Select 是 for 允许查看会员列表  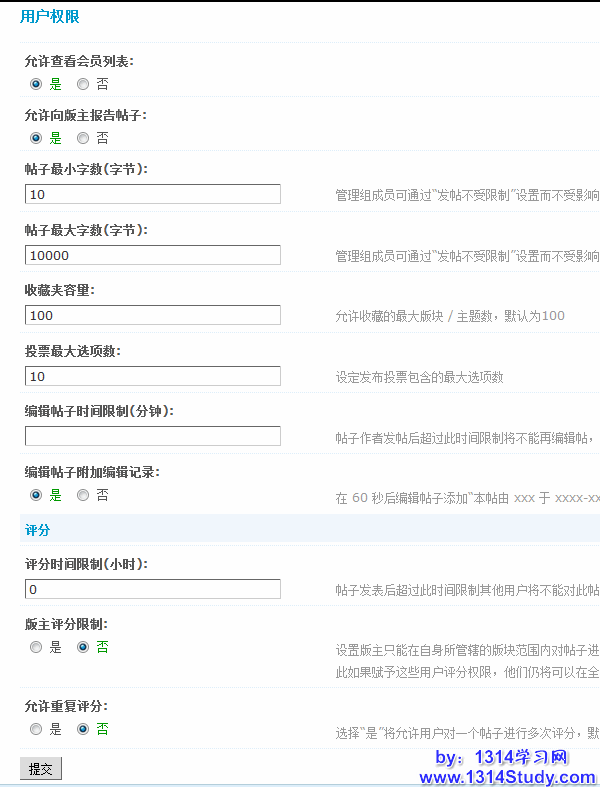pos(36,84)
